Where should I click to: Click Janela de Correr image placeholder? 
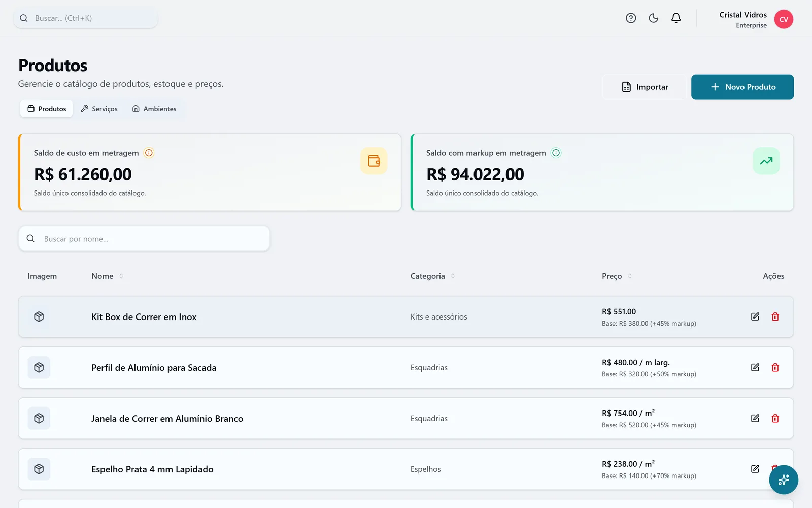click(x=39, y=418)
